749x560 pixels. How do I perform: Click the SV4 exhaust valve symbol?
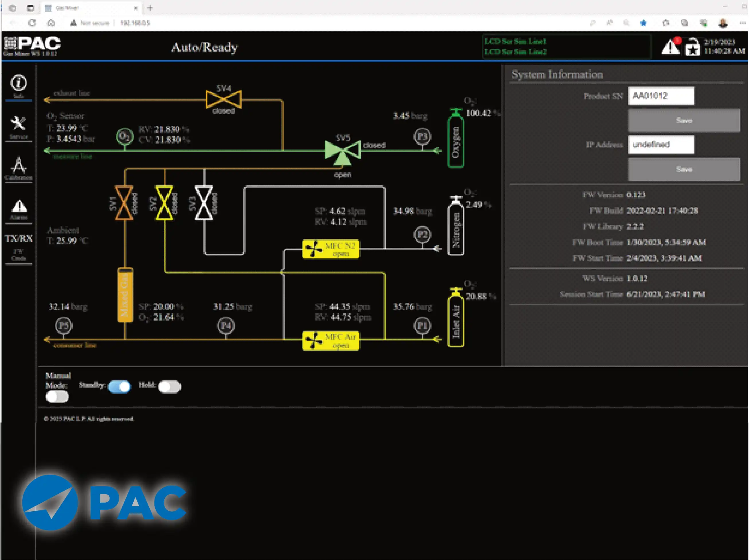tap(223, 99)
